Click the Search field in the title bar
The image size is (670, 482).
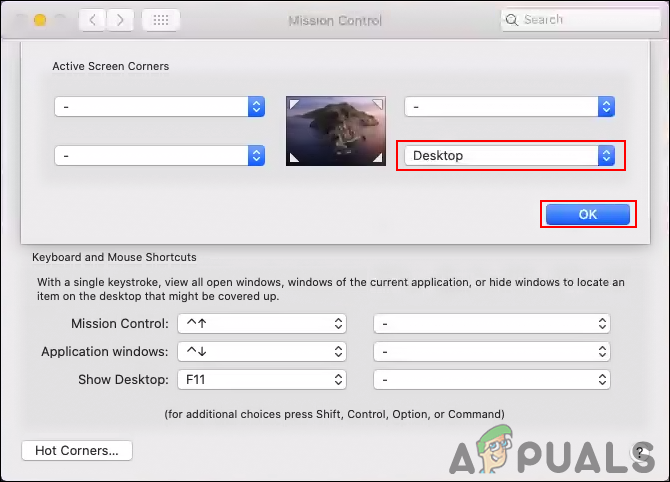point(580,20)
